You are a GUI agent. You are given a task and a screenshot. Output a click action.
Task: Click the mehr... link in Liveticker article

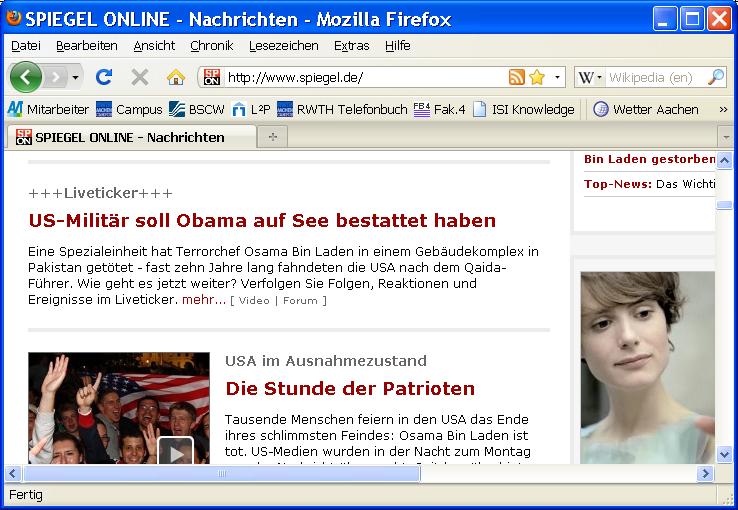[x=204, y=300]
